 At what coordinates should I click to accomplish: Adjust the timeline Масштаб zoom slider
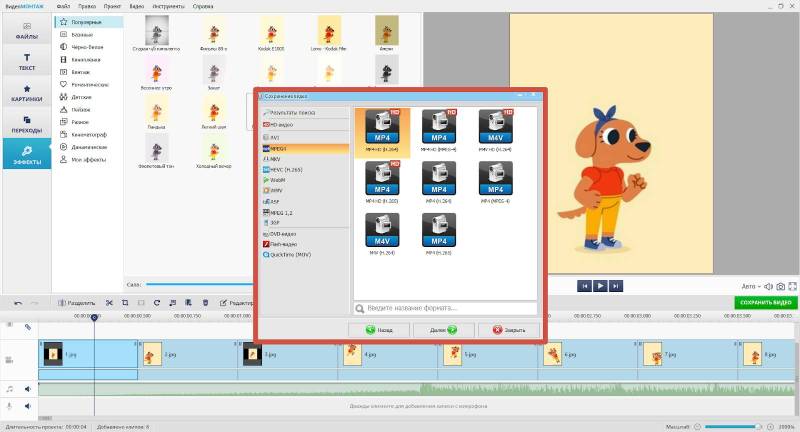click(733, 426)
